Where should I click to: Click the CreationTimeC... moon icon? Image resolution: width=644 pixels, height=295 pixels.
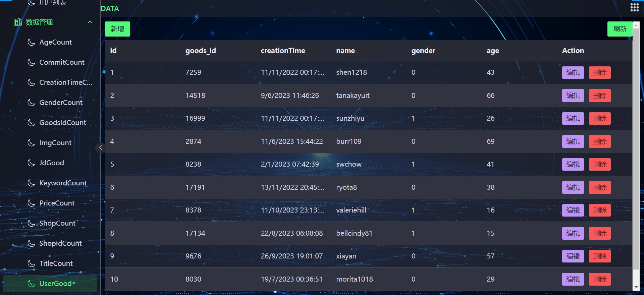(x=31, y=82)
